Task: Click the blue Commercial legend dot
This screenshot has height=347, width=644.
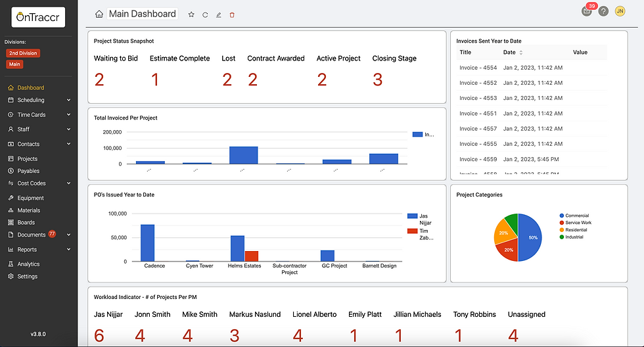Action: coord(561,216)
